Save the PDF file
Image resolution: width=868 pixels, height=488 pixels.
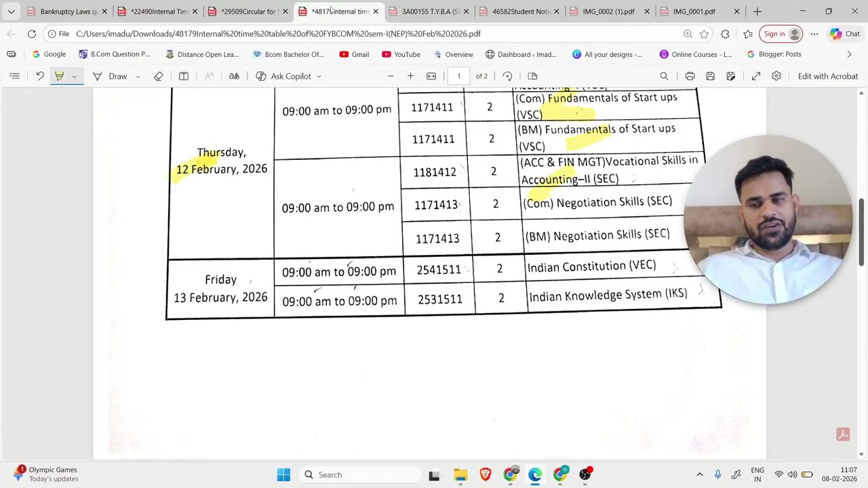(x=710, y=76)
